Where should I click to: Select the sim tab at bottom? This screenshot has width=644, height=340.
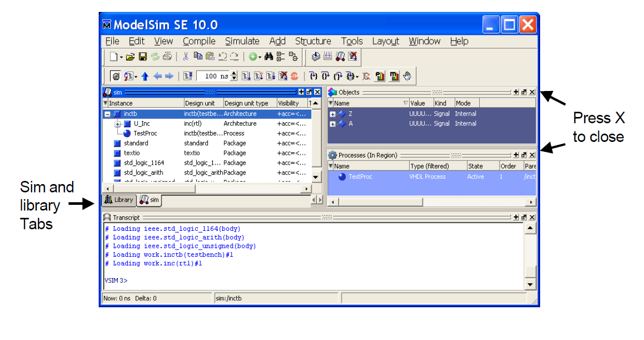pos(150,200)
